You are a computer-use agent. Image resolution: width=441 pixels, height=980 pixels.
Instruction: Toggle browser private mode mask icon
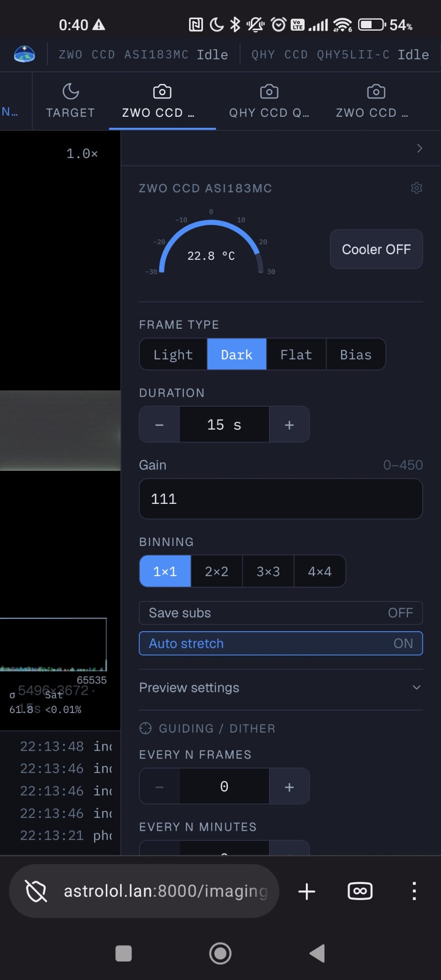tap(360, 891)
